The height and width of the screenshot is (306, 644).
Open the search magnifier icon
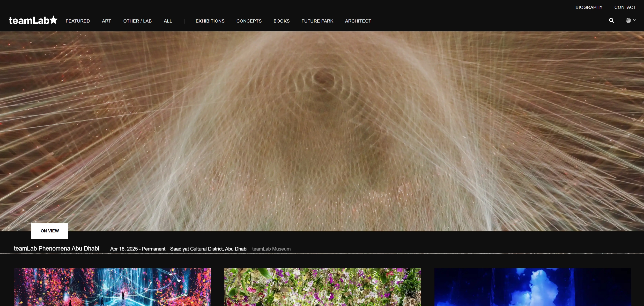(611, 20)
